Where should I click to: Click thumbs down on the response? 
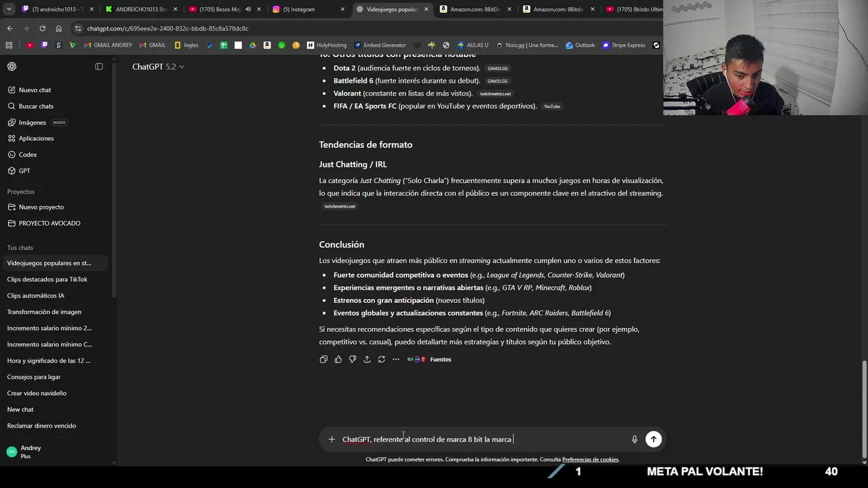click(353, 359)
